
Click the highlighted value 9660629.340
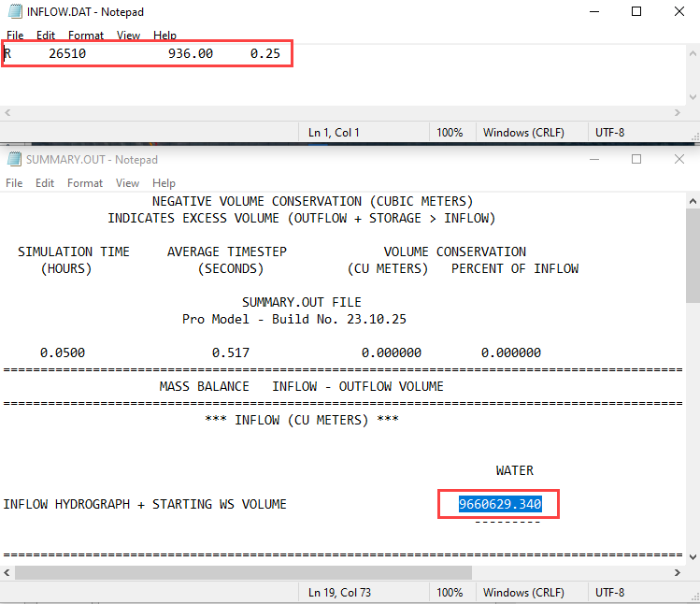pos(500,505)
